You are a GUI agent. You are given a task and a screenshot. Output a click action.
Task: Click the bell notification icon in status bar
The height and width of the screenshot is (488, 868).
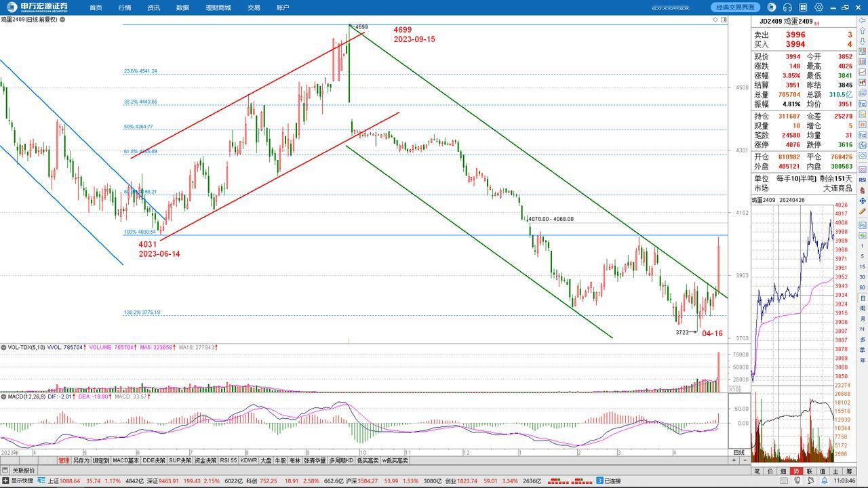click(825, 481)
